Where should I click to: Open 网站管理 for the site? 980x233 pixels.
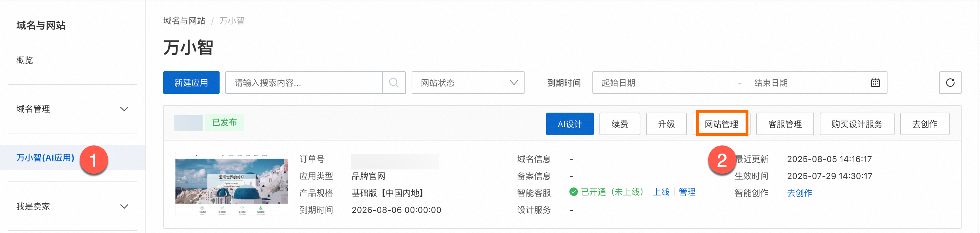721,124
